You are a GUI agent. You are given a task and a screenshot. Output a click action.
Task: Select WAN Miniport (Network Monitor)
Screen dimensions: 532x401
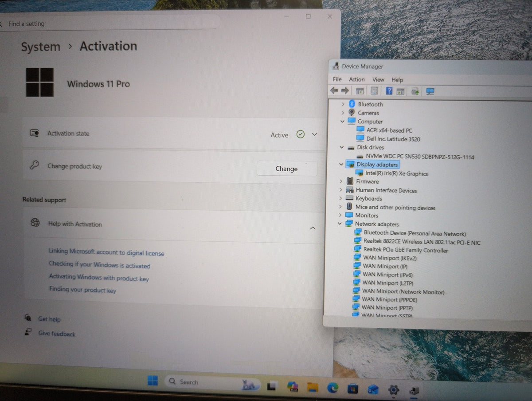click(403, 292)
